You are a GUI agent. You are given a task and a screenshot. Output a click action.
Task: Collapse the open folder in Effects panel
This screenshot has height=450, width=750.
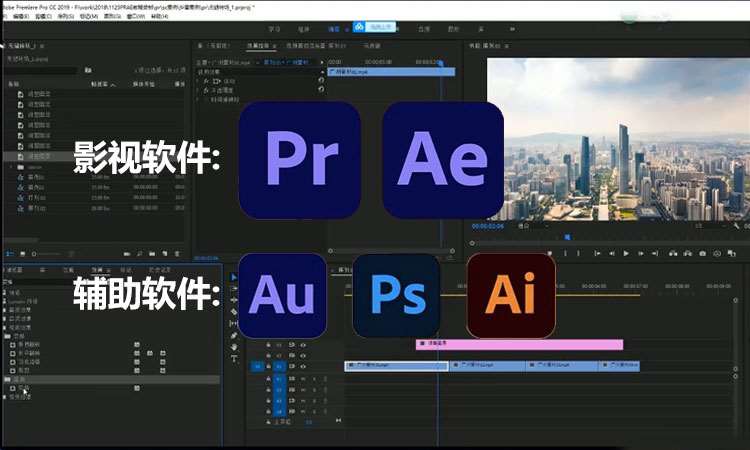7,380
